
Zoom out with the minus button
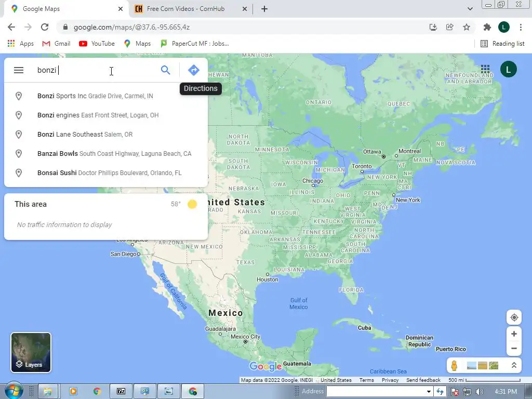pos(514,349)
